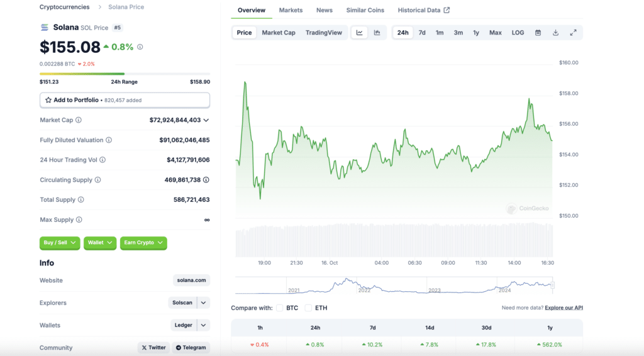Click the Cryptocurrencies breadcrumb link

point(65,7)
